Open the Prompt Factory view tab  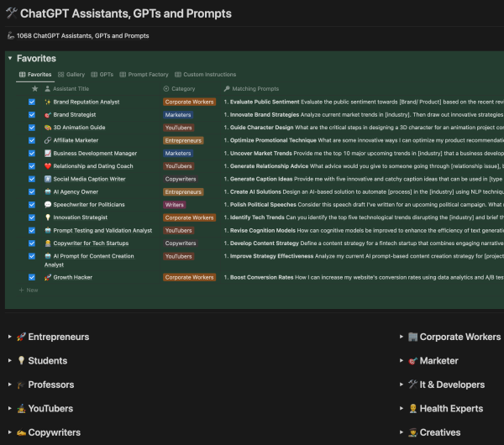[x=144, y=75]
